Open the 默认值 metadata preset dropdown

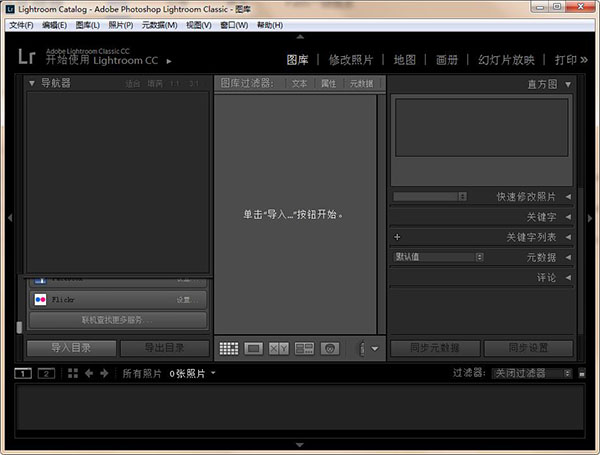tap(438, 257)
